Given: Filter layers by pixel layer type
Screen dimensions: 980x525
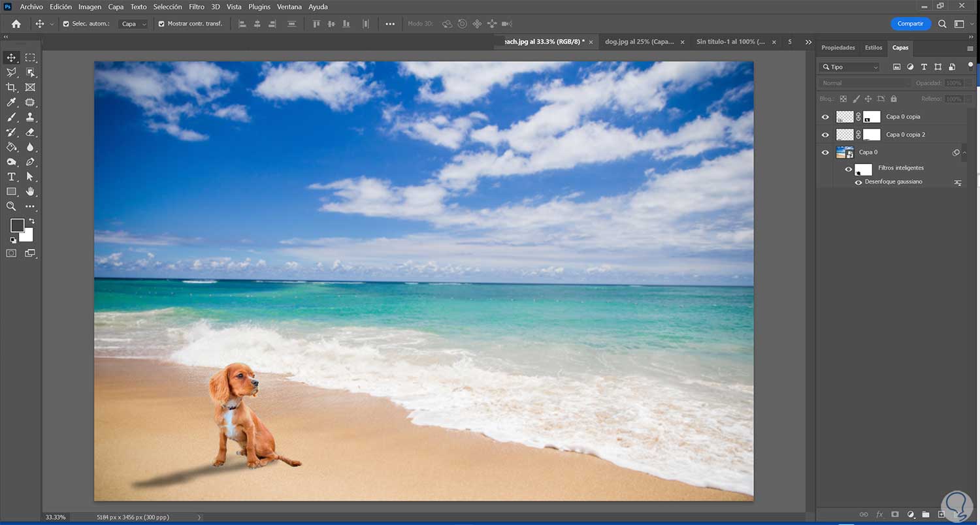Looking at the screenshot, I should (x=896, y=67).
